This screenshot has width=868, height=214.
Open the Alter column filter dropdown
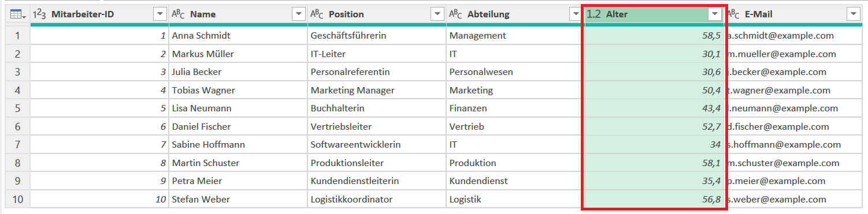tap(715, 14)
